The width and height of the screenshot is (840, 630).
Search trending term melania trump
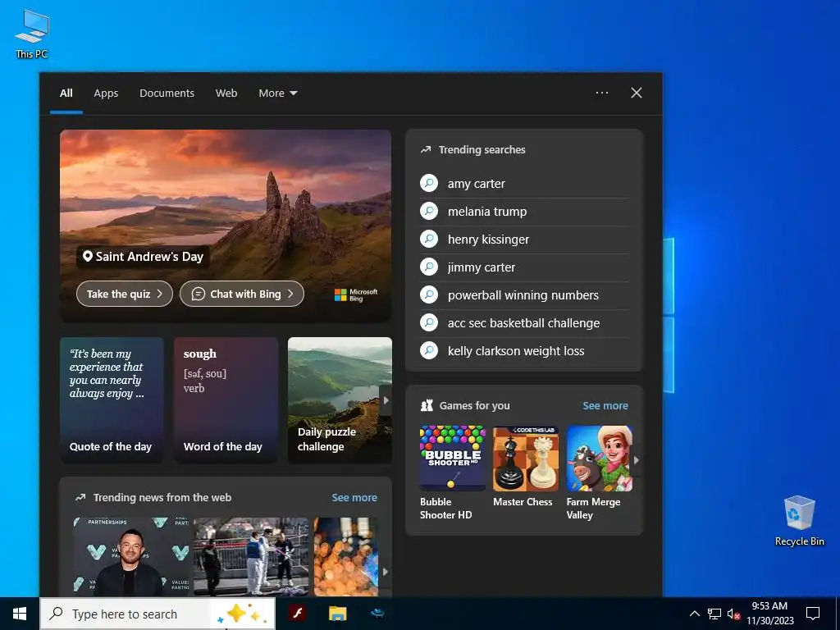point(524,212)
